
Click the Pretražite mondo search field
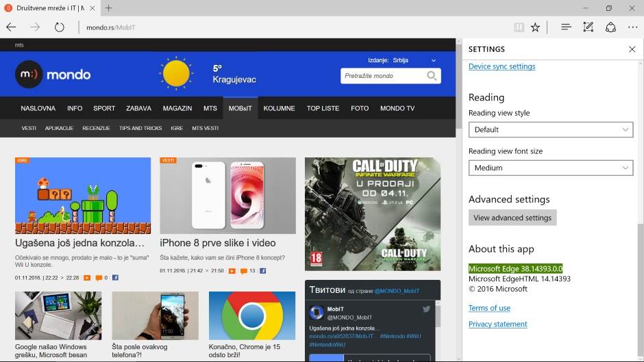[x=382, y=76]
